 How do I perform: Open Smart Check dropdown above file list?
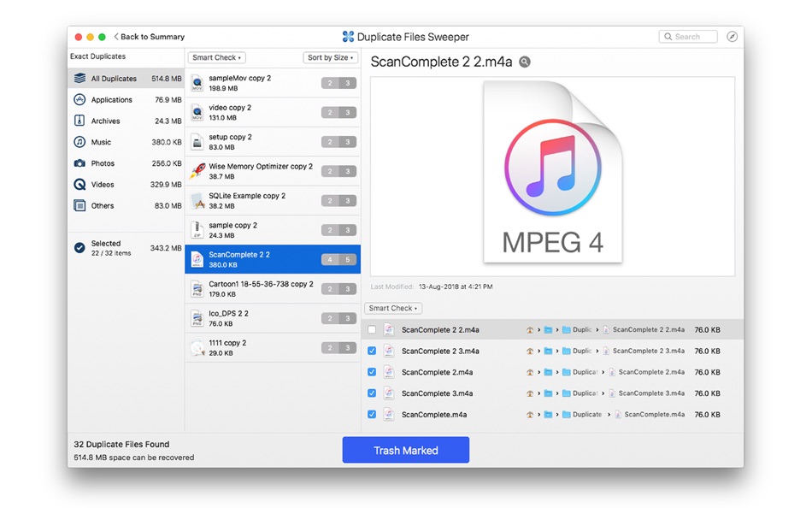216,57
